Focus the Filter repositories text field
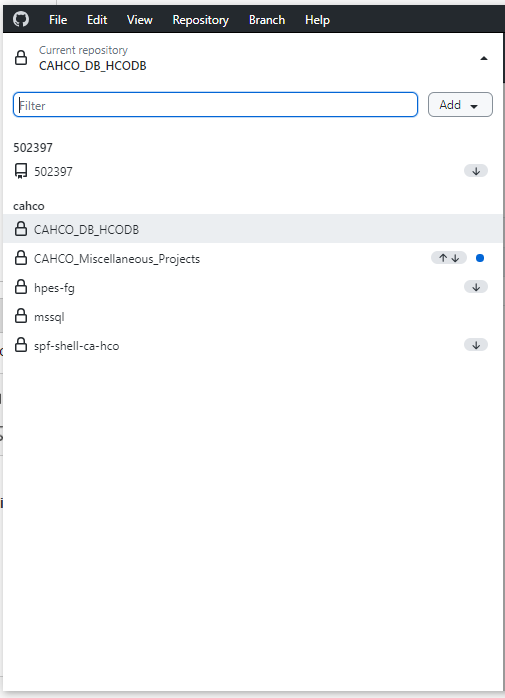 click(x=216, y=105)
